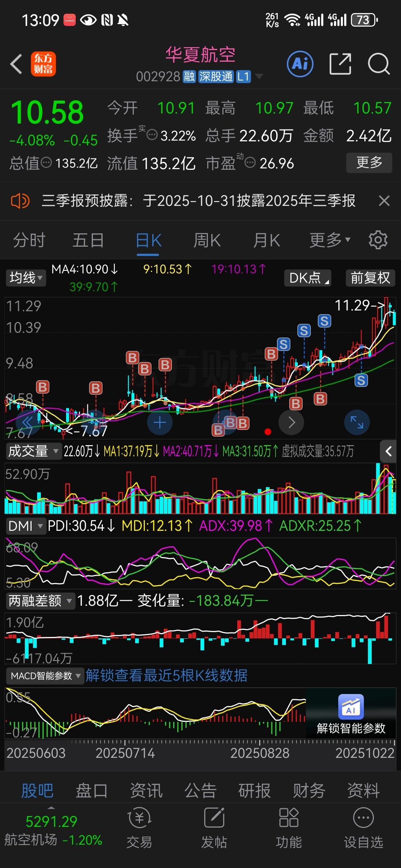Tap the 华夏航空 stock name title
The width and height of the screenshot is (401, 868).
pos(200,55)
